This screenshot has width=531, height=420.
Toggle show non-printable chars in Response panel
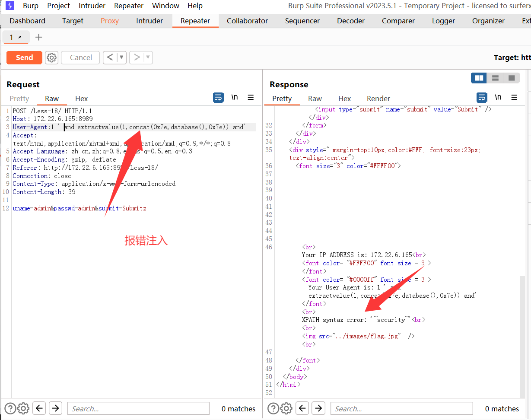(x=498, y=97)
